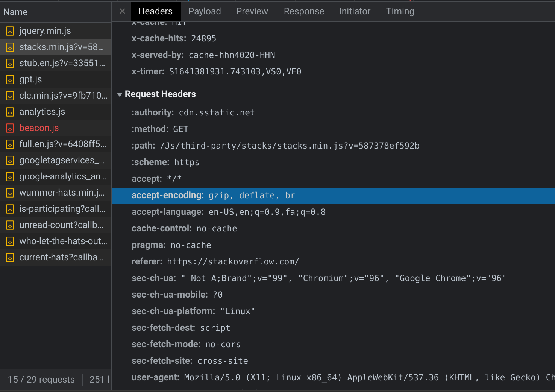555x392 pixels.
Task: Click the :authority cdn.sstatic.net header
Action: 193,112
